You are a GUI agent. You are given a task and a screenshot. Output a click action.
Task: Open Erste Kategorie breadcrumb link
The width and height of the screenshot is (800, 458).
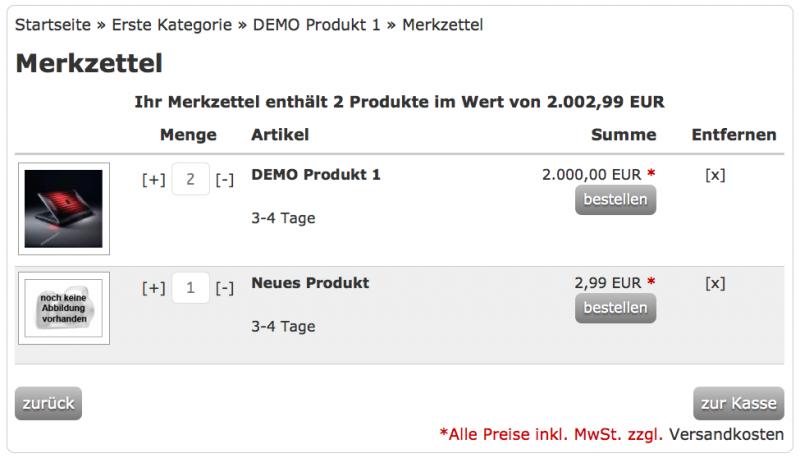[168, 24]
